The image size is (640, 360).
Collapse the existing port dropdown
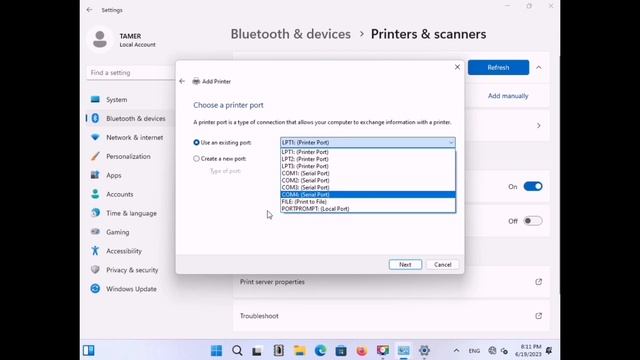point(451,142)
